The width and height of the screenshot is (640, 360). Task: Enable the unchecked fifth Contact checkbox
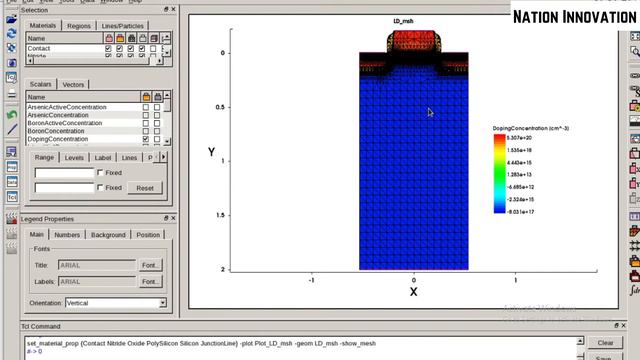point(153,48)
